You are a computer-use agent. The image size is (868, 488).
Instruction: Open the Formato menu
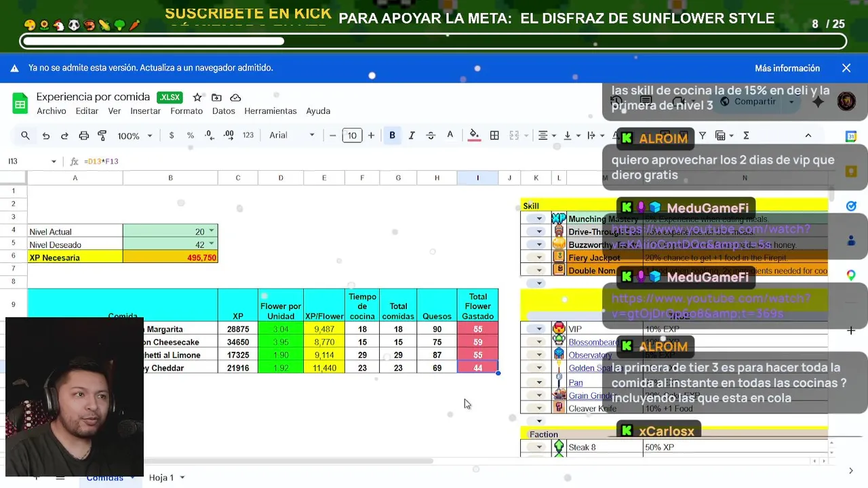point(186,111)
